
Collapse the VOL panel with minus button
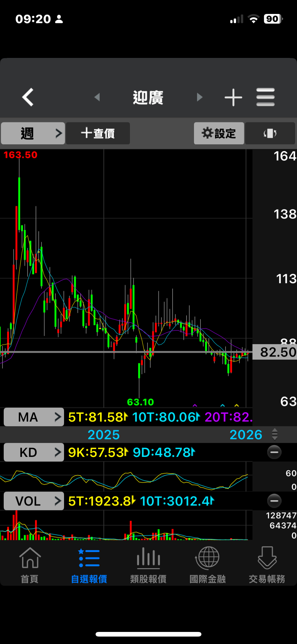coord(274,501)
